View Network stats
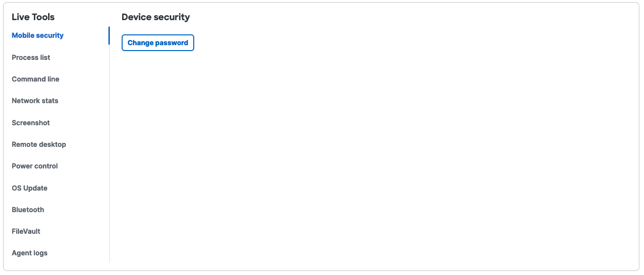Screen dimensions: 644x275 (35, 101)
